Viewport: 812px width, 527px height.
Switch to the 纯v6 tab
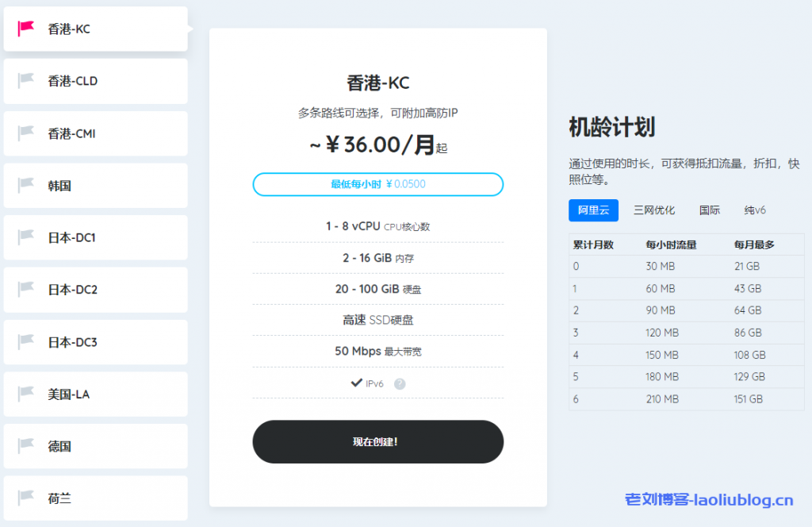tap(754, 210)
